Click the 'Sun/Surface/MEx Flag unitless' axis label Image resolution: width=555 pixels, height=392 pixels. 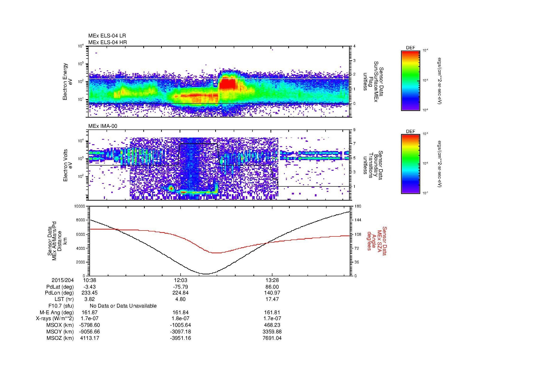(374, 82)
